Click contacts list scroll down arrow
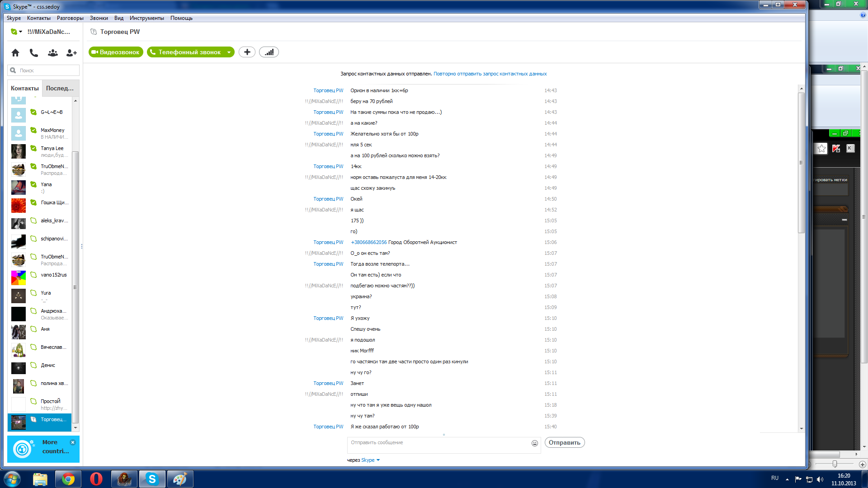Viewport: 868px width, 488px height. coord(75,427)
